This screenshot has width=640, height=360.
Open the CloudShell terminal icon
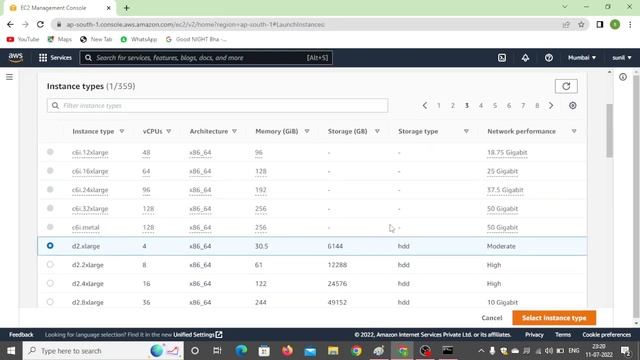click(502, 58)
